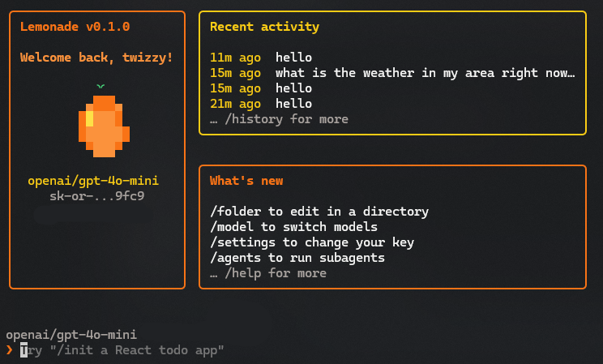This screenshot has height=364, width=603.
Task: Click the orange prompt chevron icon
Action: coord(10,350)
